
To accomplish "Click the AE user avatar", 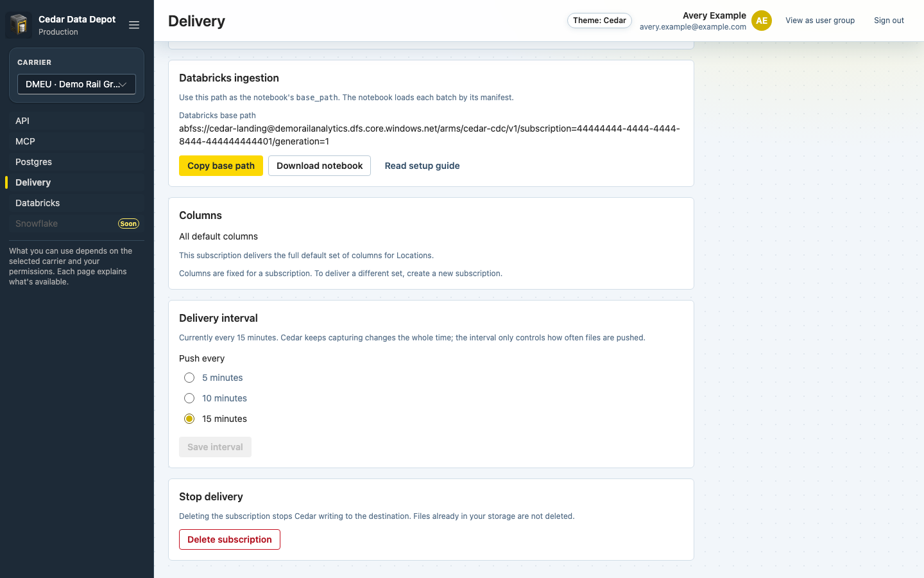I will click(762, 21).
